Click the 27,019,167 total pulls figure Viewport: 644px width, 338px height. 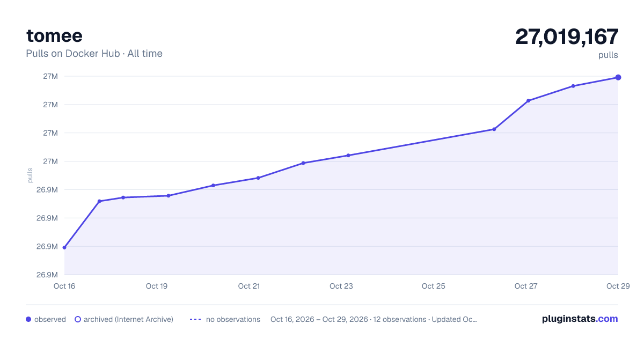tap(567, 36)
